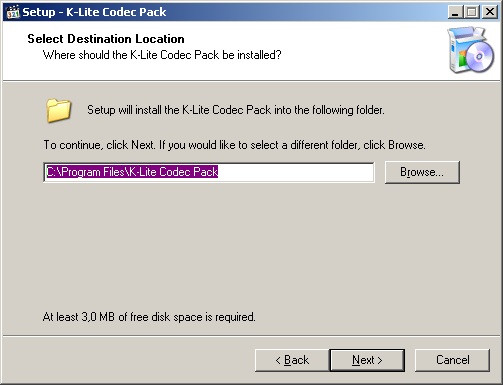The height and width of the screenshot is (385, 503).
Task: Click the yellow folder icon
Action: point(59,110)
